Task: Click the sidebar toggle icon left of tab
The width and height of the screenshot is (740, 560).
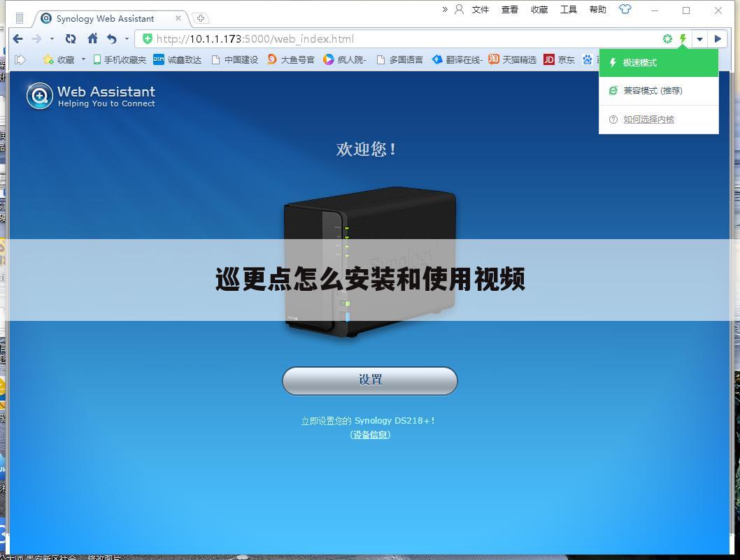Action: 20,18
